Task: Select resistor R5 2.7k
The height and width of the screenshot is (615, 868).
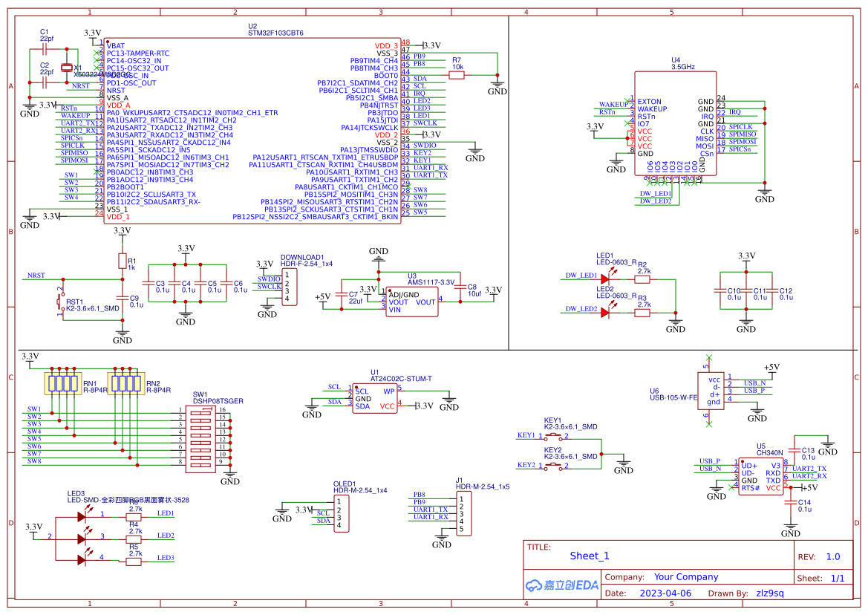Action: pos(134,562)
